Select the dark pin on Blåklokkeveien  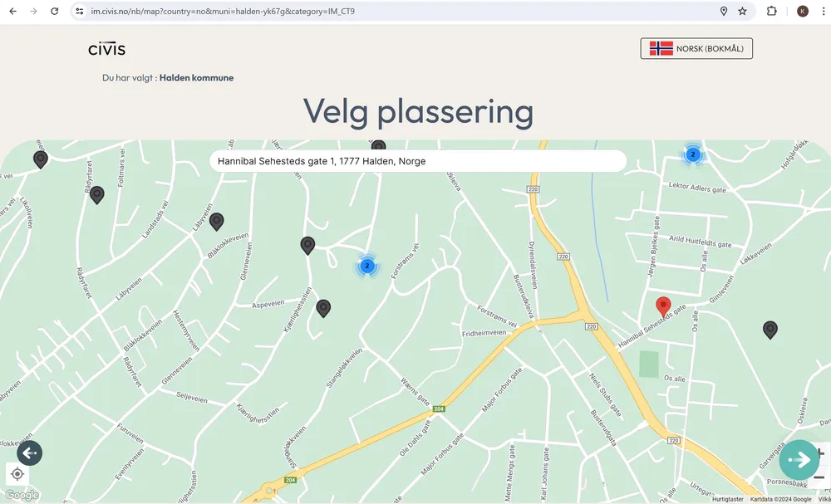[x=216, y=221]
